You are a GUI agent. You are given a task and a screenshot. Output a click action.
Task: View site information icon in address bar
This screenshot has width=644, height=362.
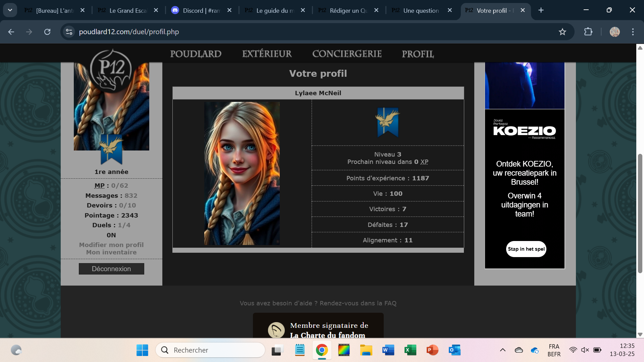69,32
